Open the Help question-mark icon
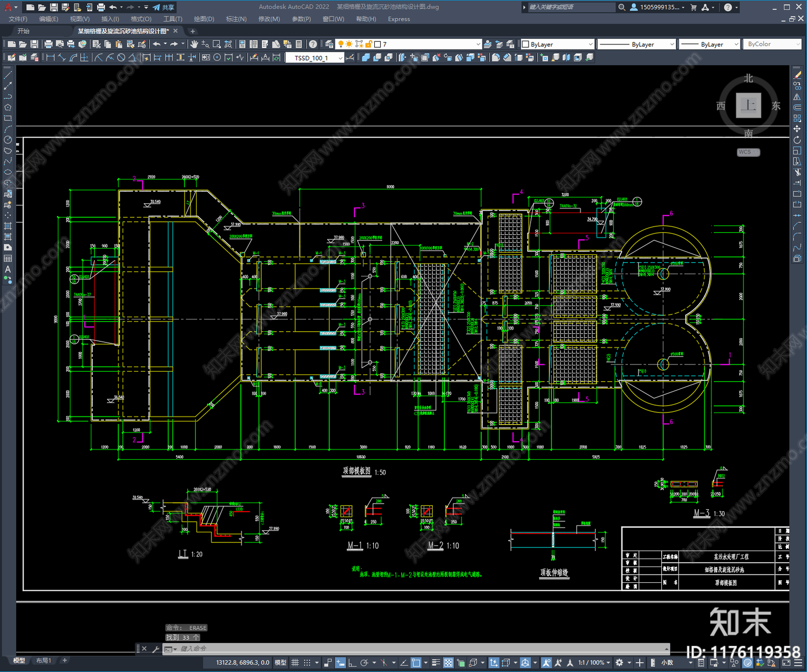This screenshot has height=672, width=807. tap(313, 44)
